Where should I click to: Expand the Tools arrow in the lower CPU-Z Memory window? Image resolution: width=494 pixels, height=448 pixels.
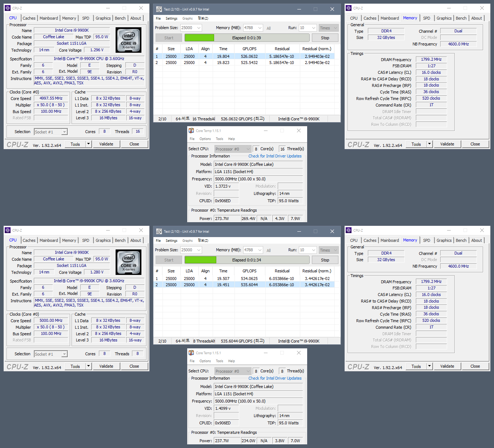click(429, 366)
